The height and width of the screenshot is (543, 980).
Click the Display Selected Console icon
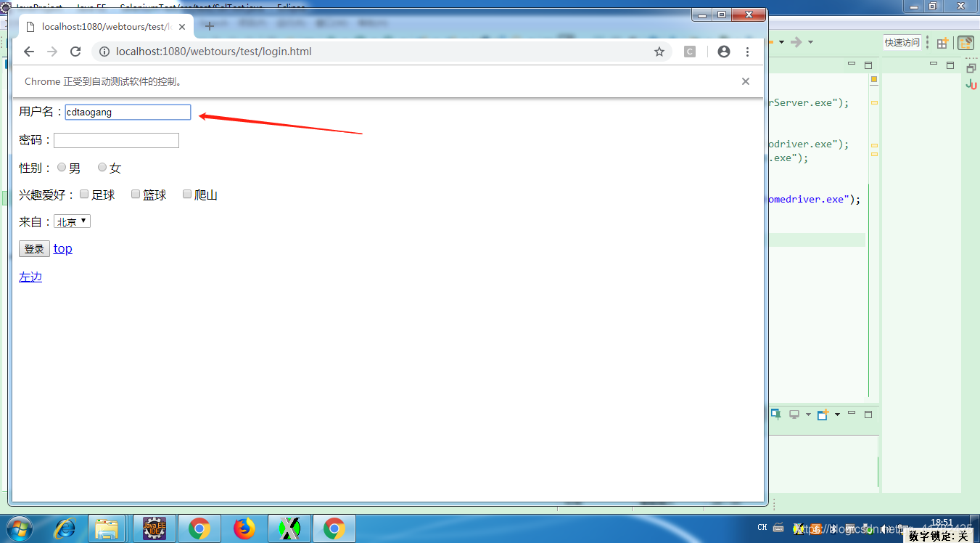794,415
